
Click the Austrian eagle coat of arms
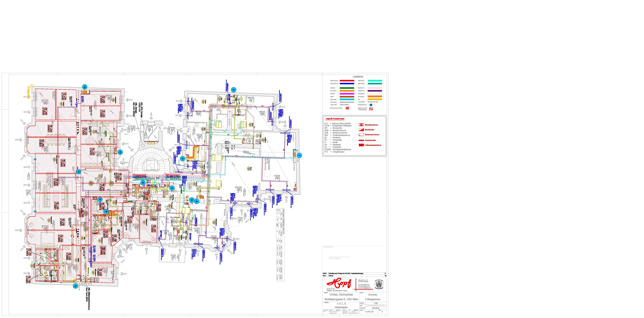coord(379,284)
